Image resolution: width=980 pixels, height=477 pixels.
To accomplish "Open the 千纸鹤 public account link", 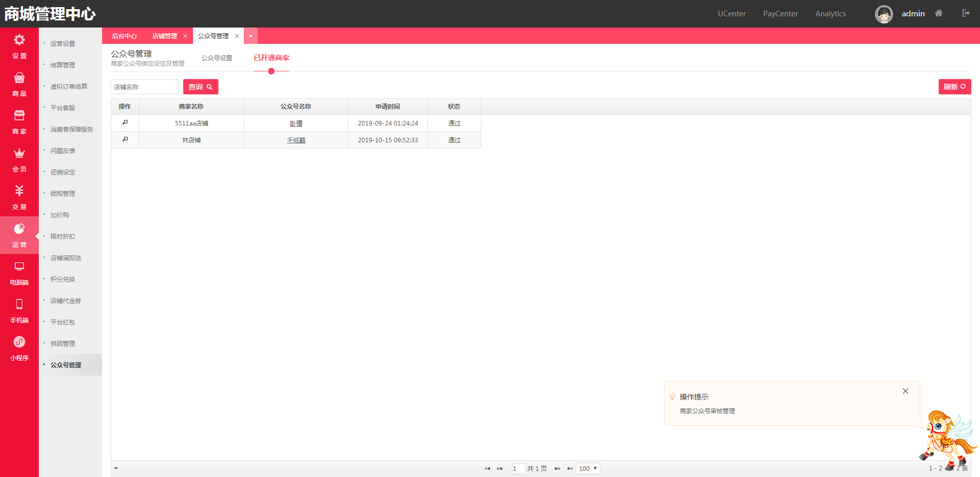I will click(296, 140).
